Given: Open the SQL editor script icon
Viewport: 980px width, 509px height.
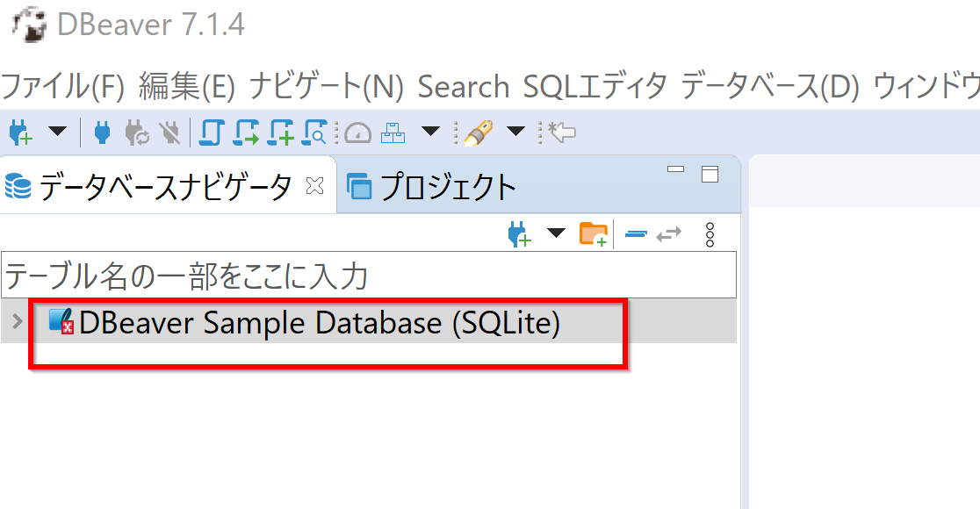Looking at the screenshot, I should 212,133.
